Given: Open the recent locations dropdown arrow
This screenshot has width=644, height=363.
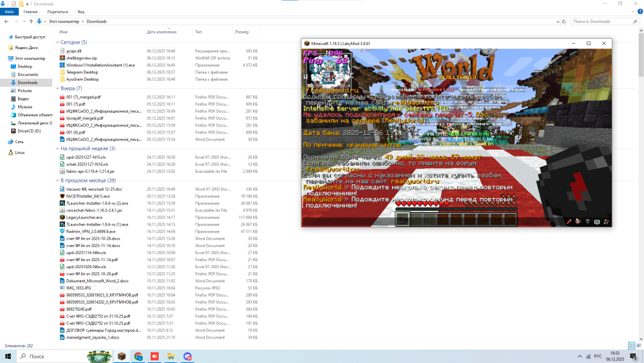Looking at the screenshot, I should (24, 21).
